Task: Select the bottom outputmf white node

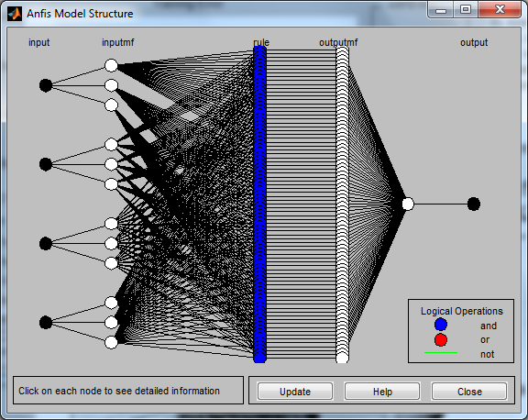Action: (x=342, y=358)
